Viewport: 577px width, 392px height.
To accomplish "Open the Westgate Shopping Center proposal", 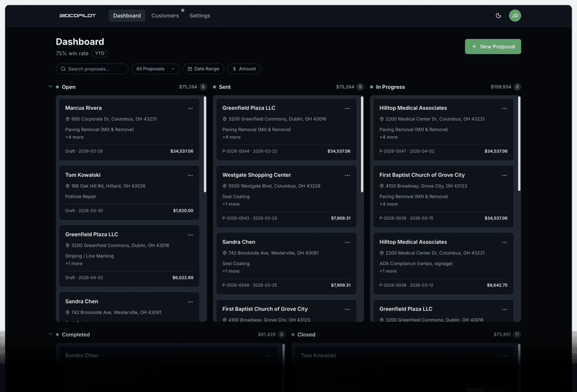I will pyautogui.click(x=286, y=196).
